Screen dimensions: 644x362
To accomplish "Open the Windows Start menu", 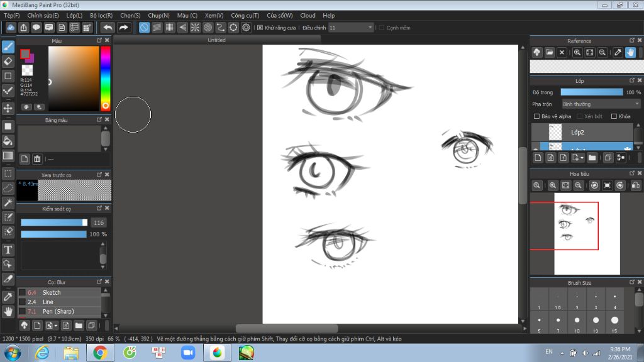I will click(13, 353).
